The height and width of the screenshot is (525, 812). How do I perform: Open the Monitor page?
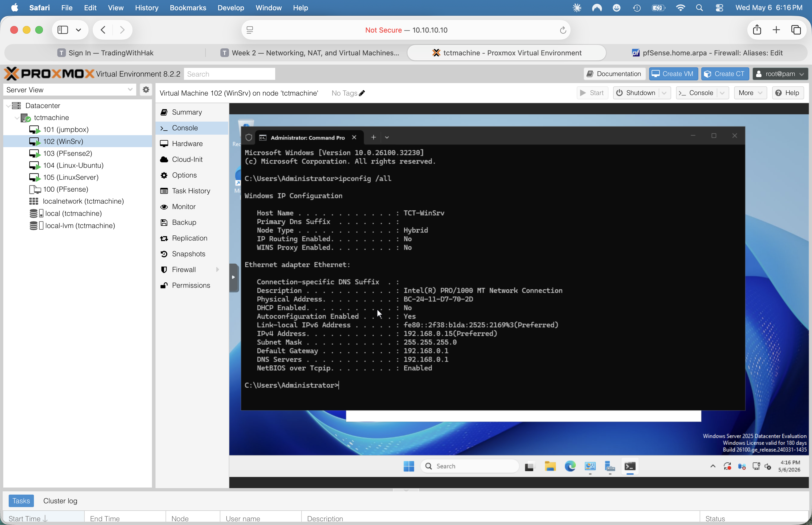[x=192, y=207]
